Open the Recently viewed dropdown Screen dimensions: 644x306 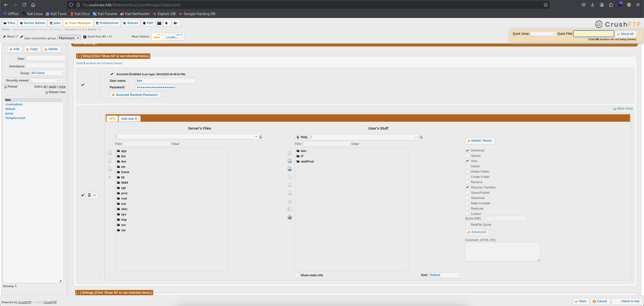pos(45,81)
